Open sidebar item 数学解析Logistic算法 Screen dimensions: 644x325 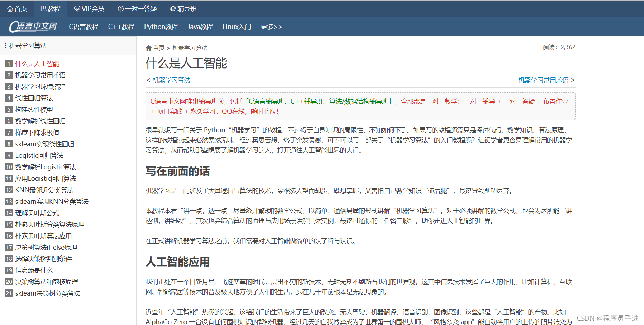click(x=46, y=167)
